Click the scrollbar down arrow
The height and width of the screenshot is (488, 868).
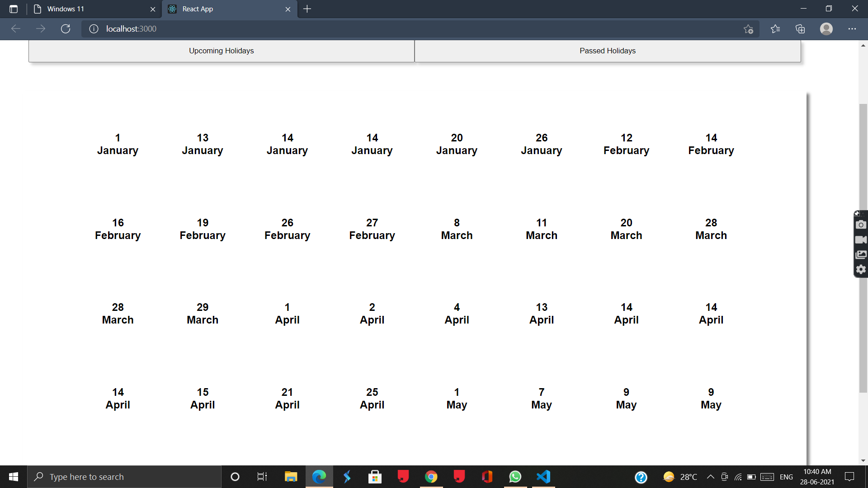863,461
